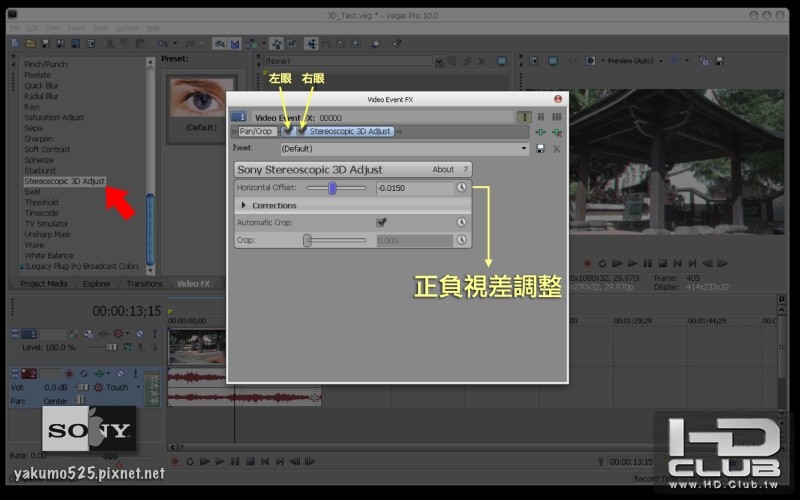Click Arm for Record on audio track 2
This screenshot has width=800, height=500.
[x=69, y=373]
